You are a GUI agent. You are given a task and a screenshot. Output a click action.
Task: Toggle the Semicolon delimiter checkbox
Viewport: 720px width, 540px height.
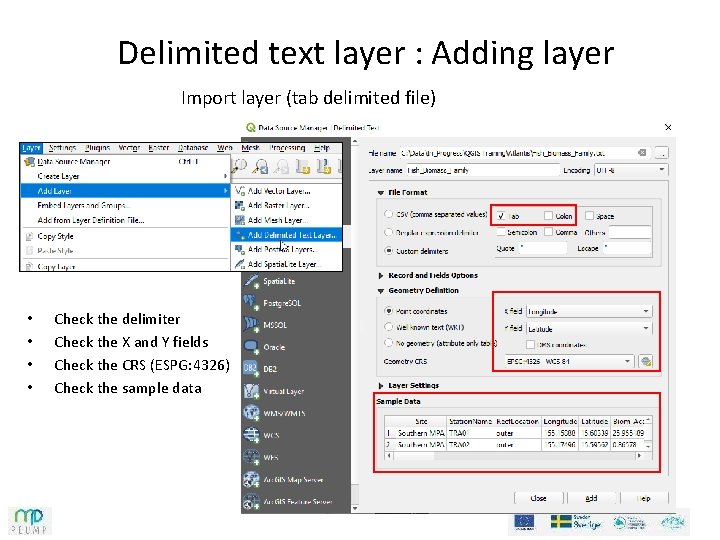pyautogui.click(x=501, y=232)
